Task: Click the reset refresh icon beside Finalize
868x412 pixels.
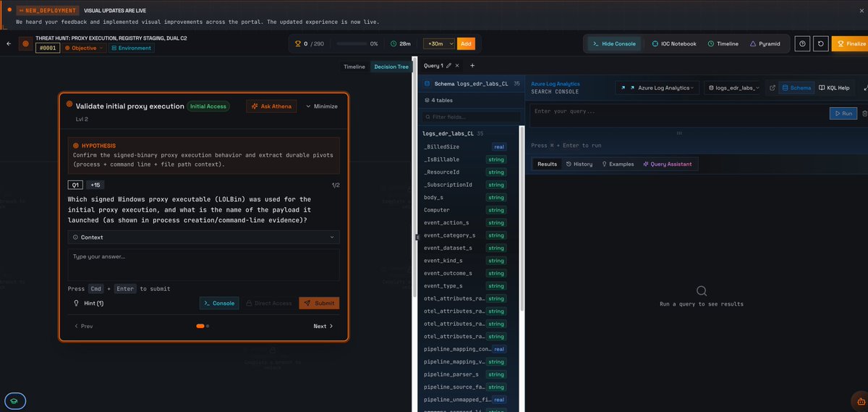Action: coord(821,43)
